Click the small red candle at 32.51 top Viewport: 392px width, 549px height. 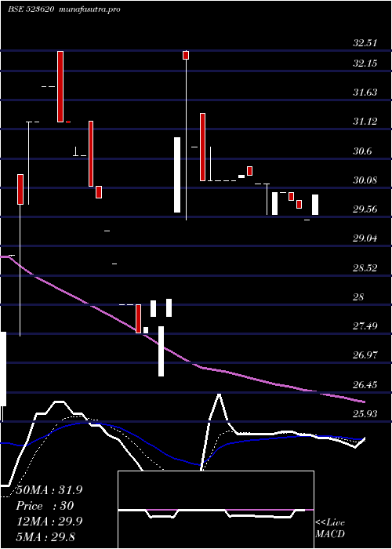pos(186,55)
